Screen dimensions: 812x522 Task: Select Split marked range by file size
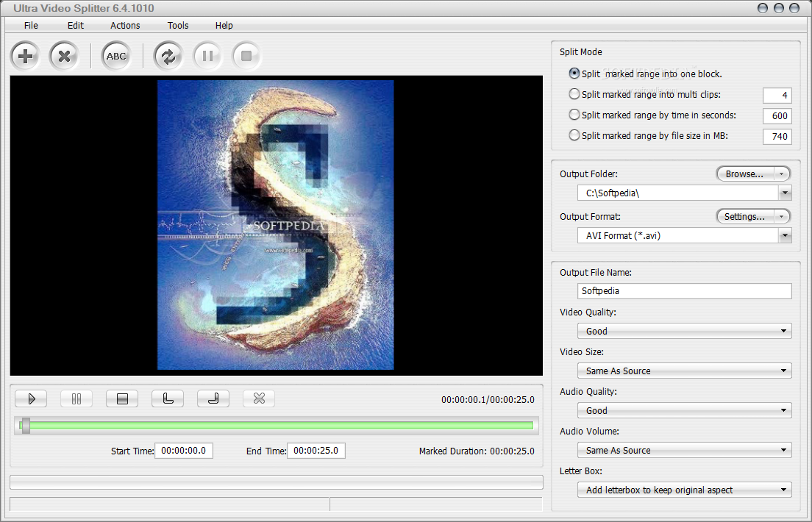tap(574, 135)
